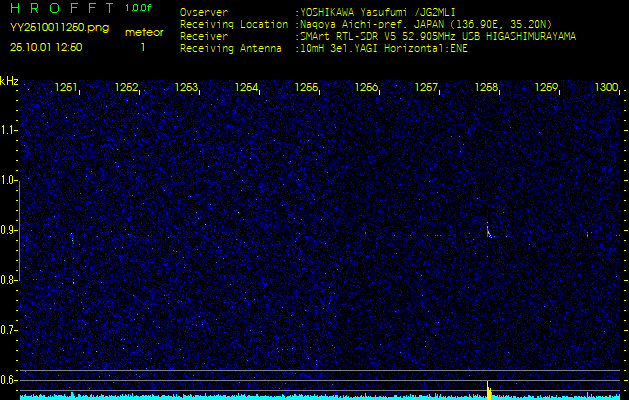Viewport: 629px width, 400px height.
Task: Click the 0.9 frequency axis label
Action: [x=9, y=230]
